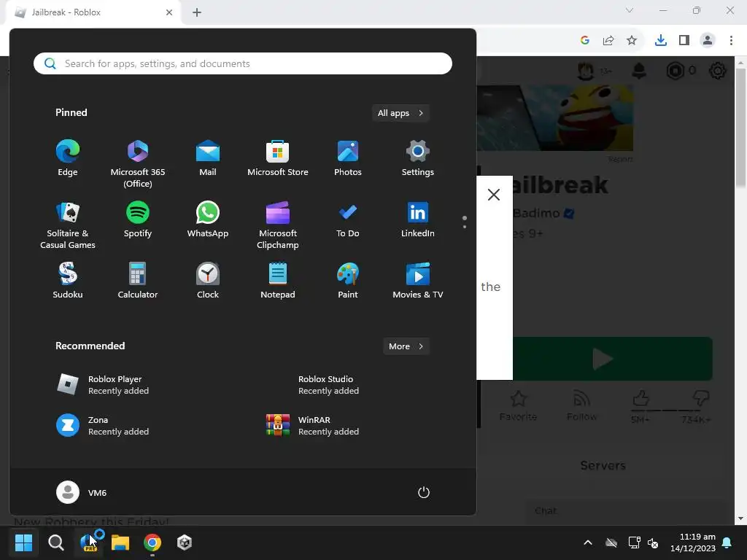Bookmark this page with star icon

(x=632, y=41)
